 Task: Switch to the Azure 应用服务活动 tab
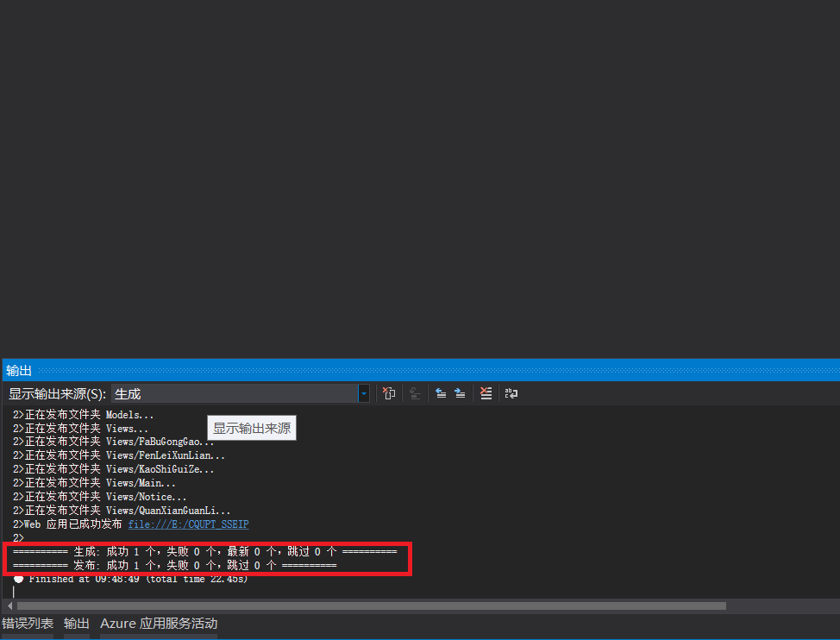click(x=160, y=623)
